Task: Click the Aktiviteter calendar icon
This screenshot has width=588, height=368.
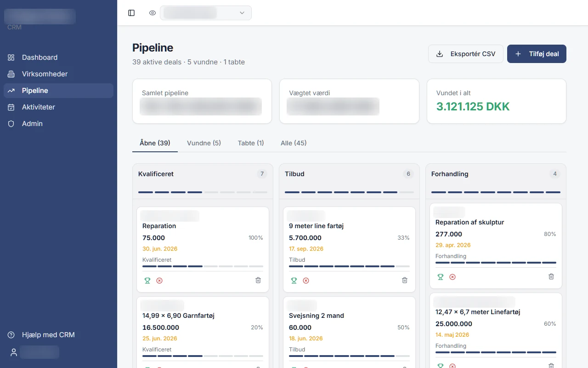Action: click(x=11, y=107)
